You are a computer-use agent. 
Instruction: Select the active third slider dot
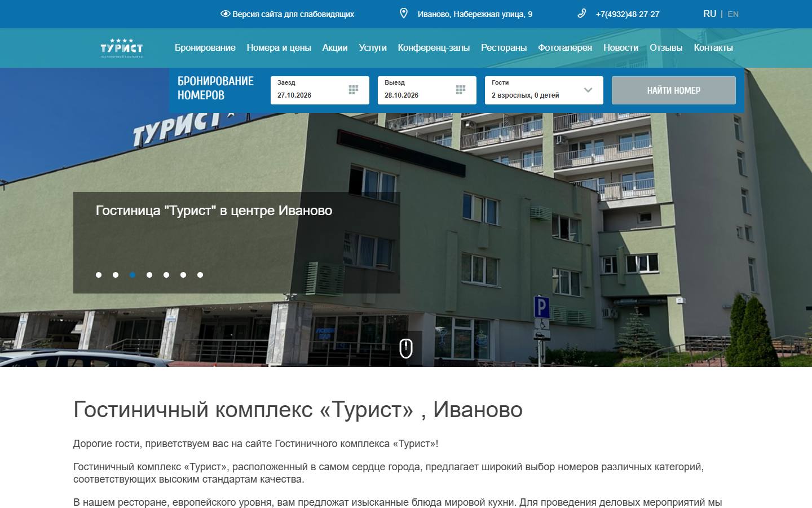click(x=133, y=275)
